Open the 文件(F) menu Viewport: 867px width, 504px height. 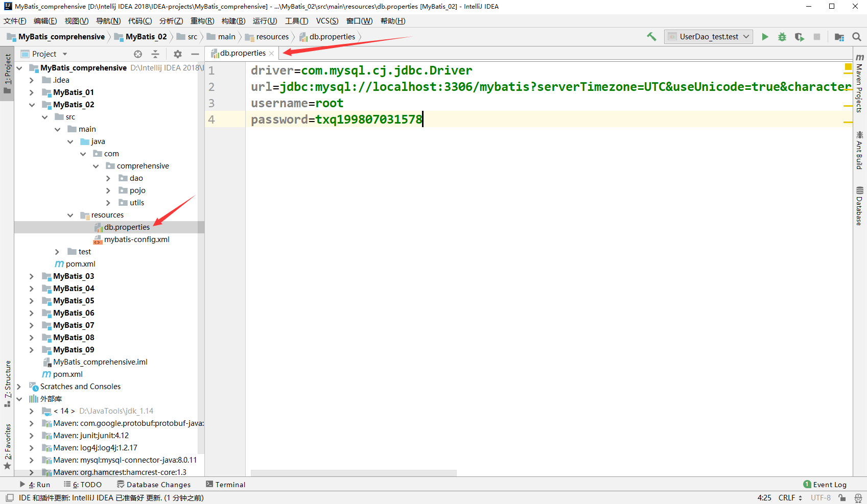15,21
